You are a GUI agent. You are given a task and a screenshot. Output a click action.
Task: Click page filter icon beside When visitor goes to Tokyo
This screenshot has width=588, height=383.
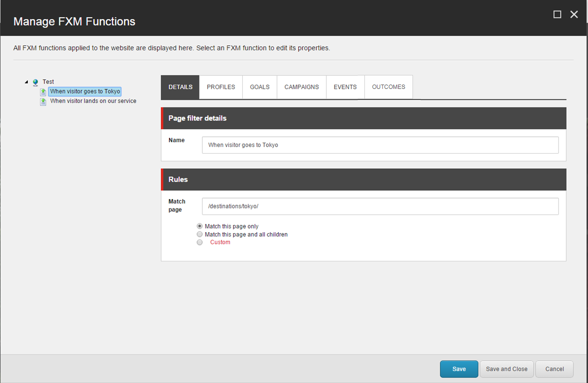coord(43,92)
